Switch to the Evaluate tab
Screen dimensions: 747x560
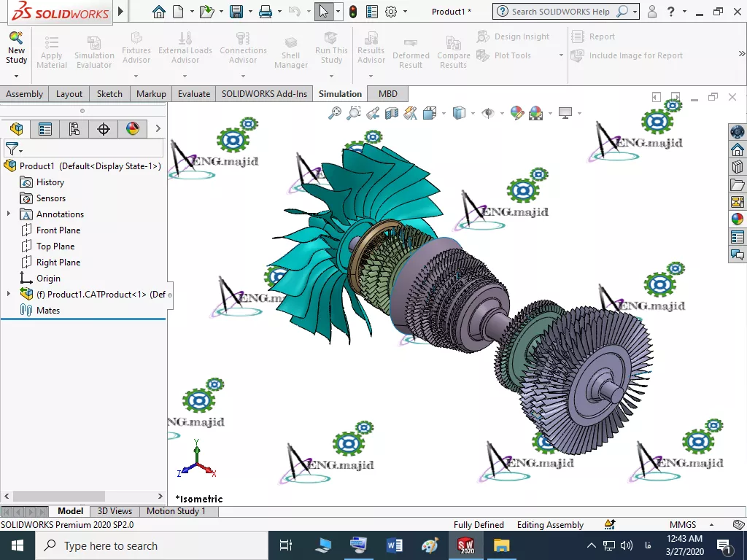tap(194, 94)
